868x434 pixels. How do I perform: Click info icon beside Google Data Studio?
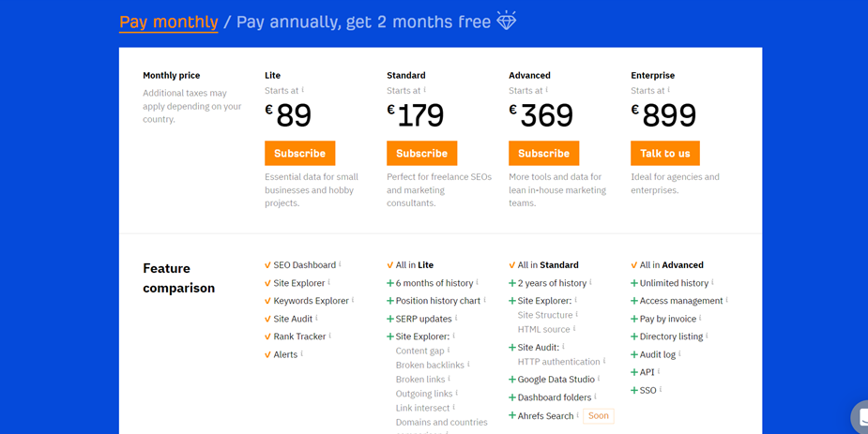pos(599,379)
